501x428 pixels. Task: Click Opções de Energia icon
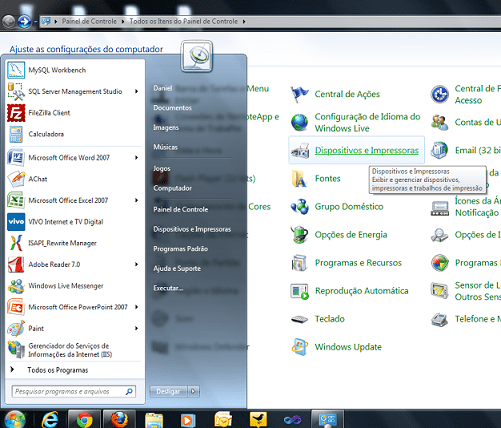[x=299, y=235]
